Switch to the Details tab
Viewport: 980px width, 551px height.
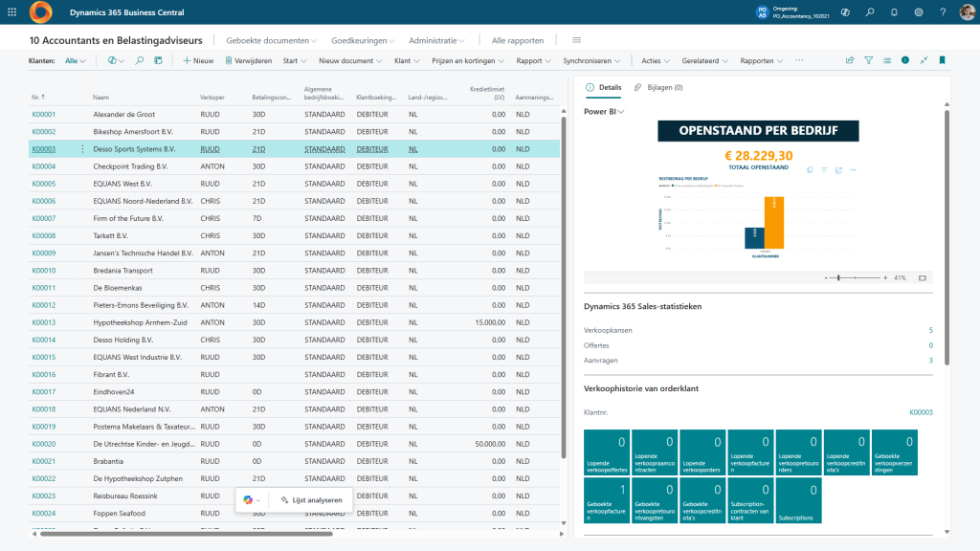(x=604, y=87)
